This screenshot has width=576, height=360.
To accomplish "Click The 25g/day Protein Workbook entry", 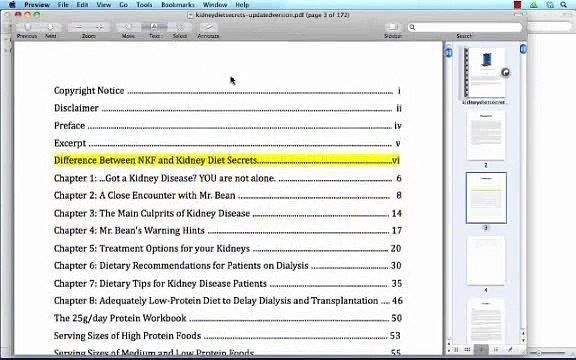I will tap(227, 318).
